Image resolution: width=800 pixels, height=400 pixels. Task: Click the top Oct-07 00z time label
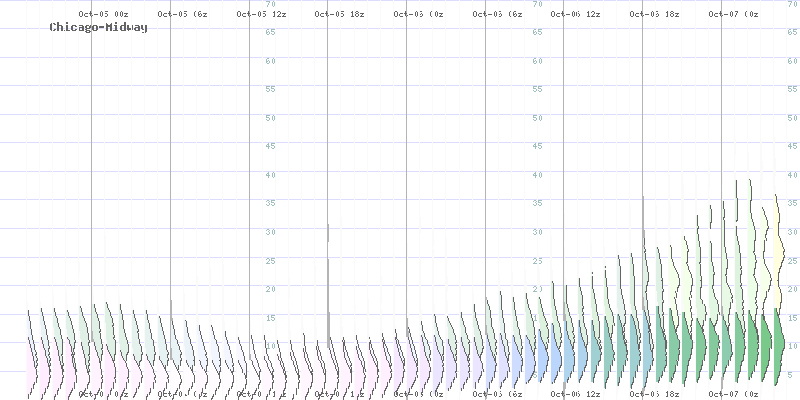tap(733, 15)
